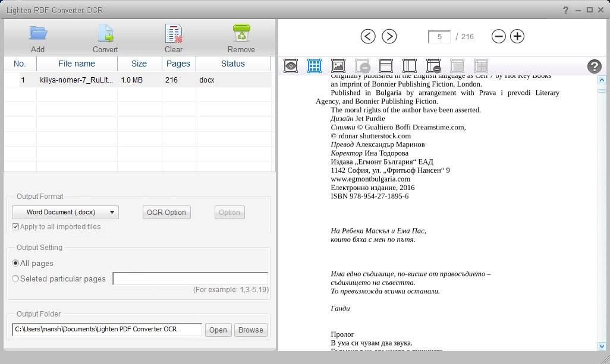Click the greyed merge cells icon

pyautogui.click(x=457, y=66)
